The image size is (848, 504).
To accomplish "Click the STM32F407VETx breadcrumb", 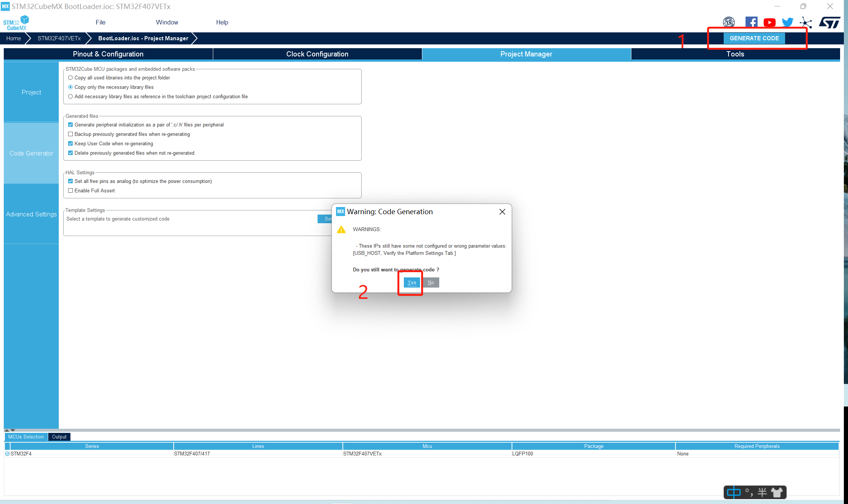I will click(x=59, y=38).
